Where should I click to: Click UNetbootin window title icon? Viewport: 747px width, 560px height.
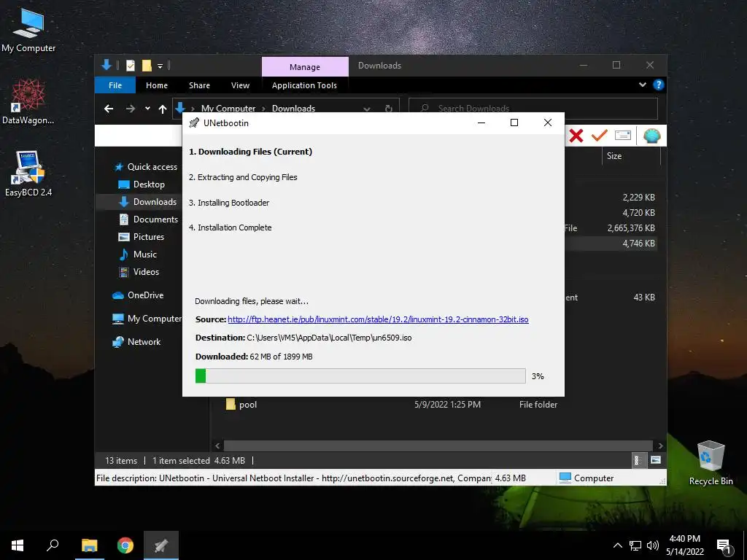[194, 122]
